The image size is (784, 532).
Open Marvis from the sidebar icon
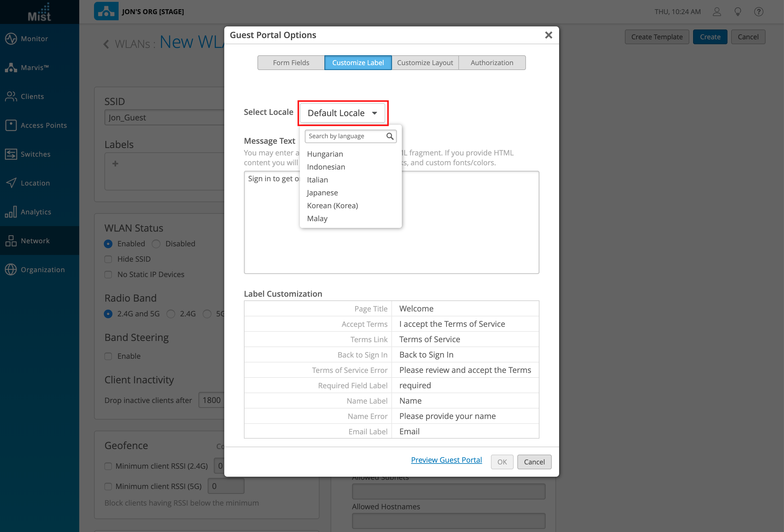point(11,68)
